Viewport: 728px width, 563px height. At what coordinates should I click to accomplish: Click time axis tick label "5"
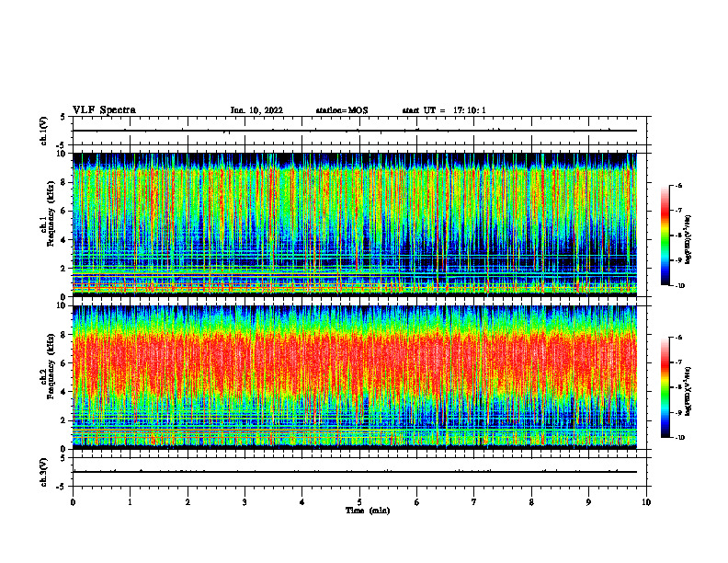(359, 502)
